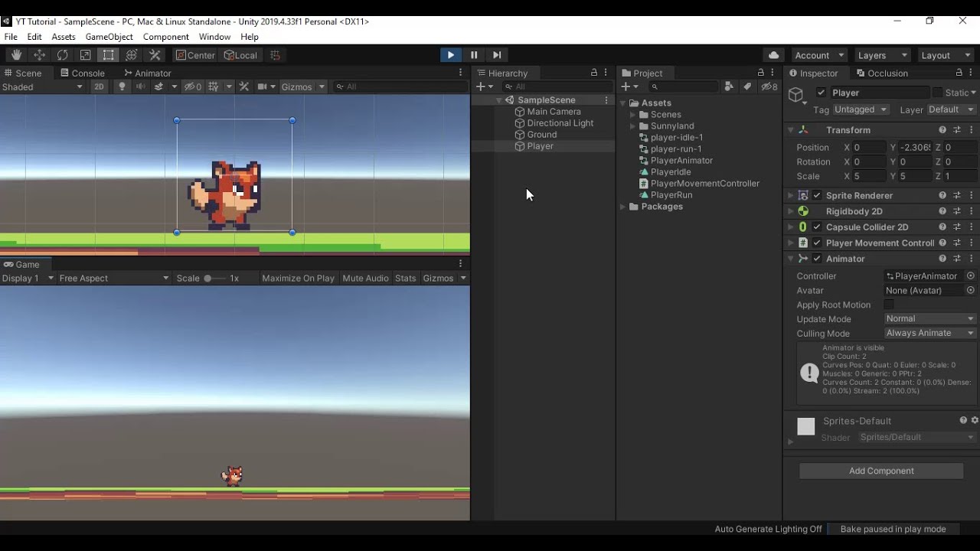Disable the Capsule Collider 2D checkbox

(x=817, y=227)
